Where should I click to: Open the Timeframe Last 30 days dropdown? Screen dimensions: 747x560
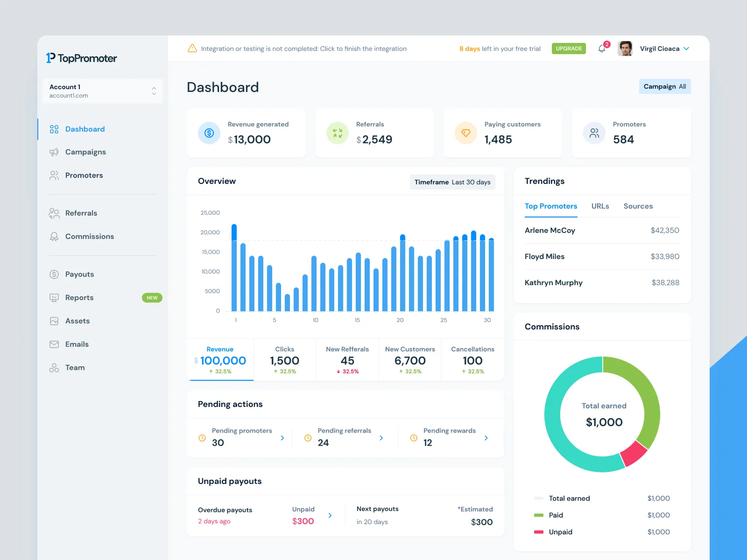click(452, 182)
